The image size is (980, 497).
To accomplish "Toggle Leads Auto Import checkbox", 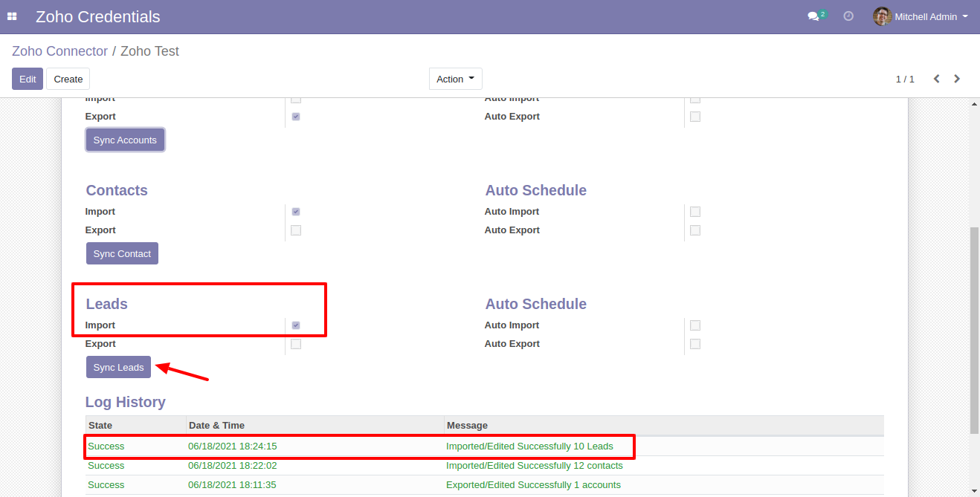I will (695, 325).
